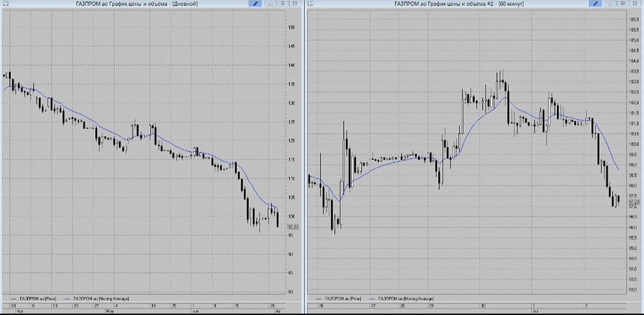The height and width of the screenshot is (315, 644).
Task: Click the 93,0 price level on the hourly price axis
Action: (x=632, y=289)
